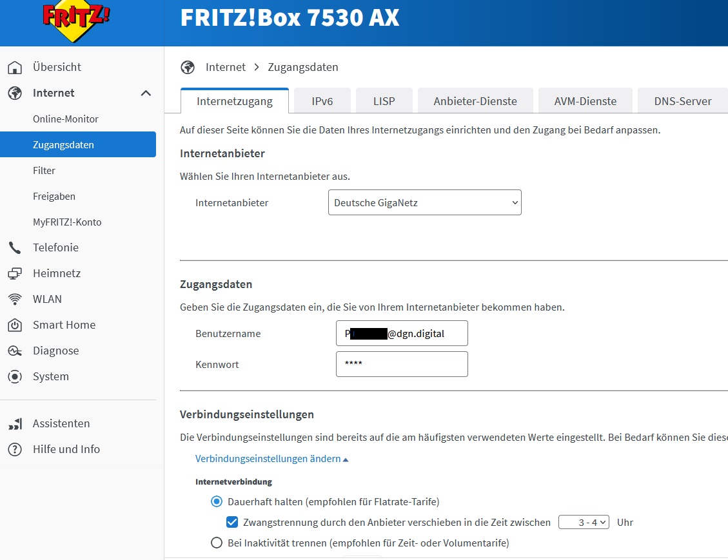Click the Internet label in the sidebar
This screenshot has width=728, height=560.
tap(54, 93)
